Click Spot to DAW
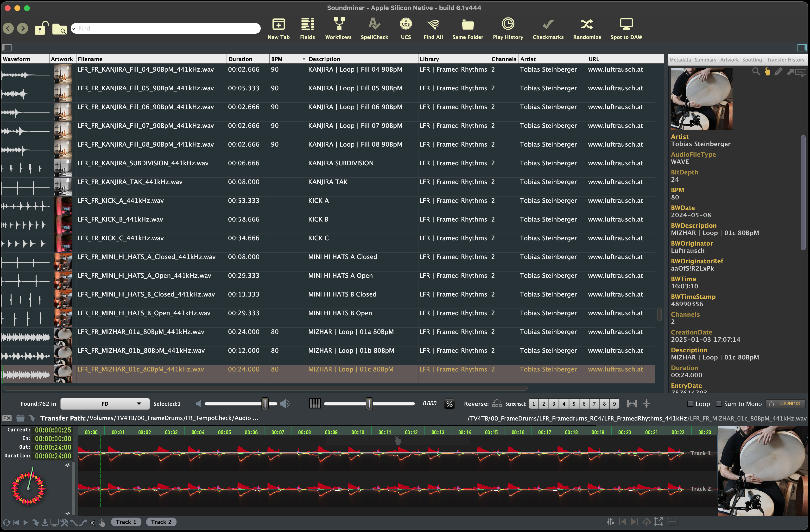Viewport: 810px width, 532px height. (626, 29)
